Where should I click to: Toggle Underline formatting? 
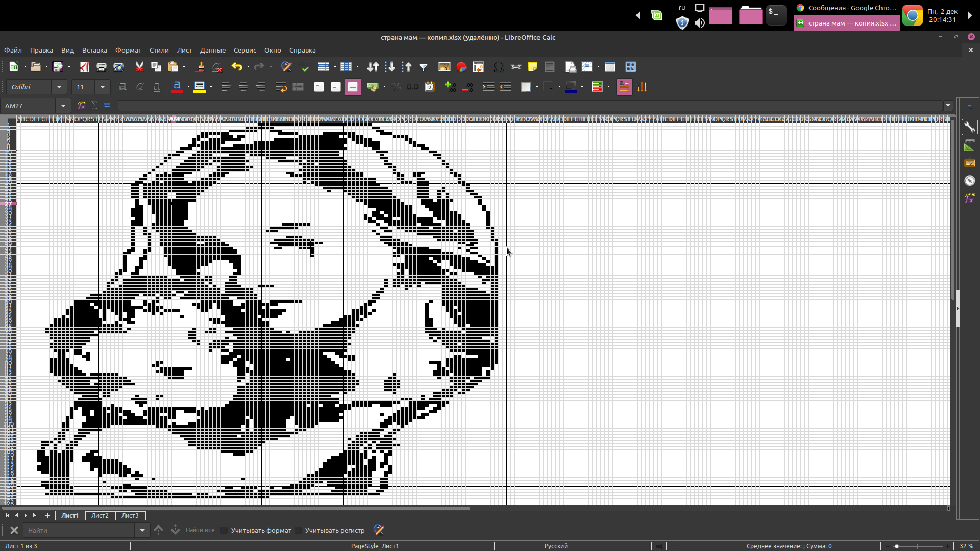click(x=157, y=87)
